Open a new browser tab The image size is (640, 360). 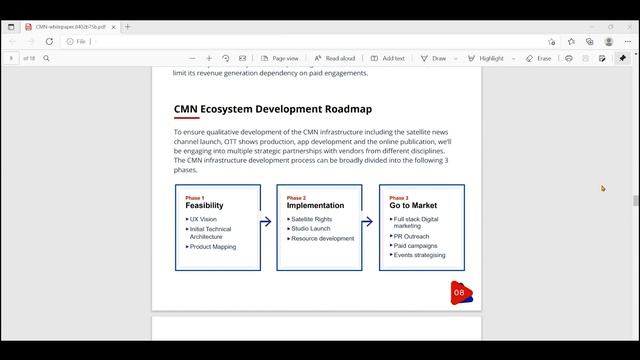(x=128, y=27)
